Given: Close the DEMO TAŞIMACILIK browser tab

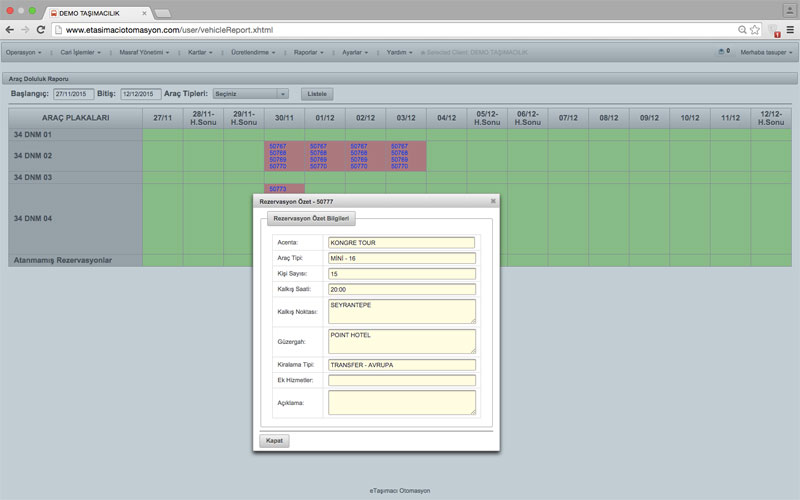Looking at the screenshot, I should point(144,13).
